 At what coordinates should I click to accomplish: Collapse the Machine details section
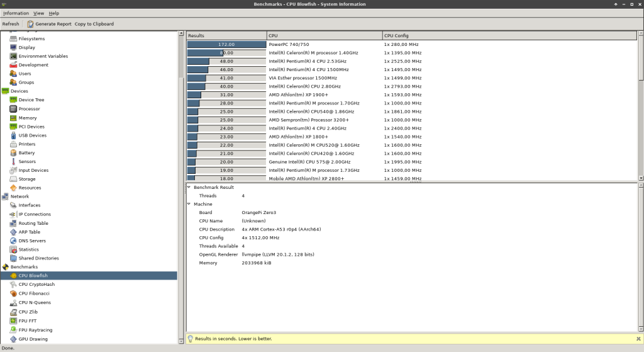tap(189, 204)
